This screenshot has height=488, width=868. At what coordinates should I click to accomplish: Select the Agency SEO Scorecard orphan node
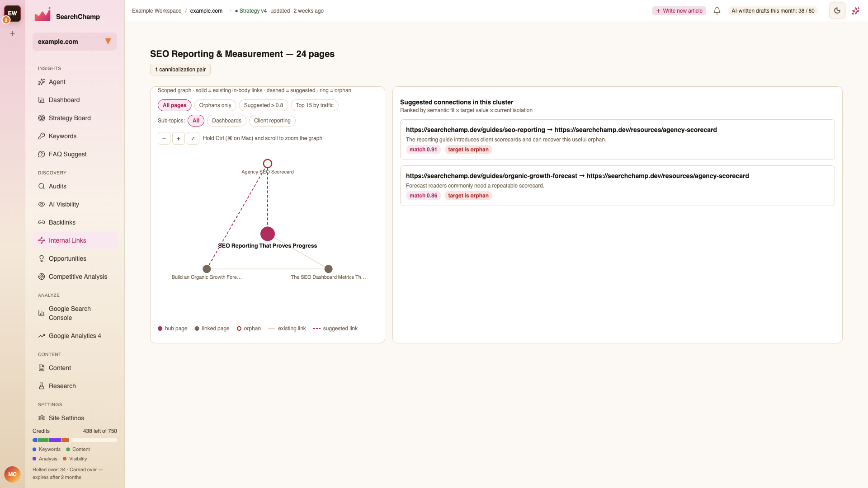point(268,164)
